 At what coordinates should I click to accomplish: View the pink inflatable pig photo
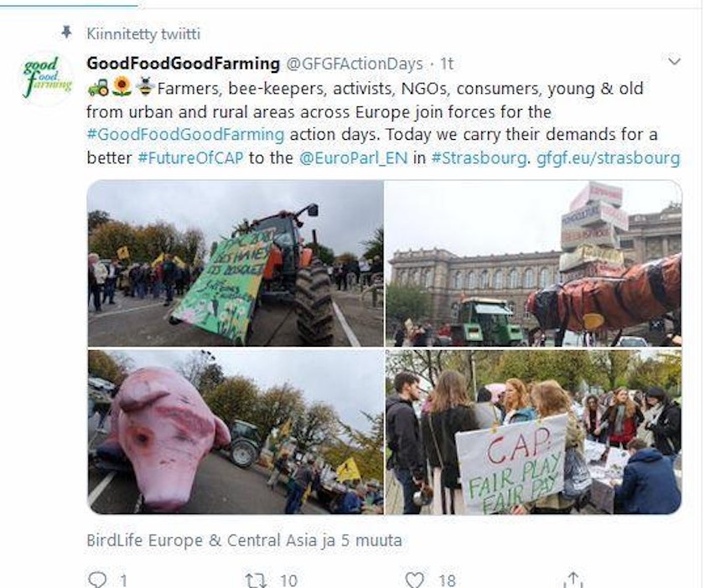point(236,432)
